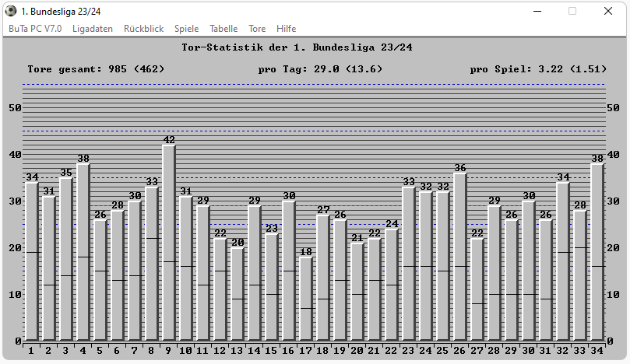Click the matchday 9 bar showing 42
630x364 pixels.
click(x=168, y=243)
